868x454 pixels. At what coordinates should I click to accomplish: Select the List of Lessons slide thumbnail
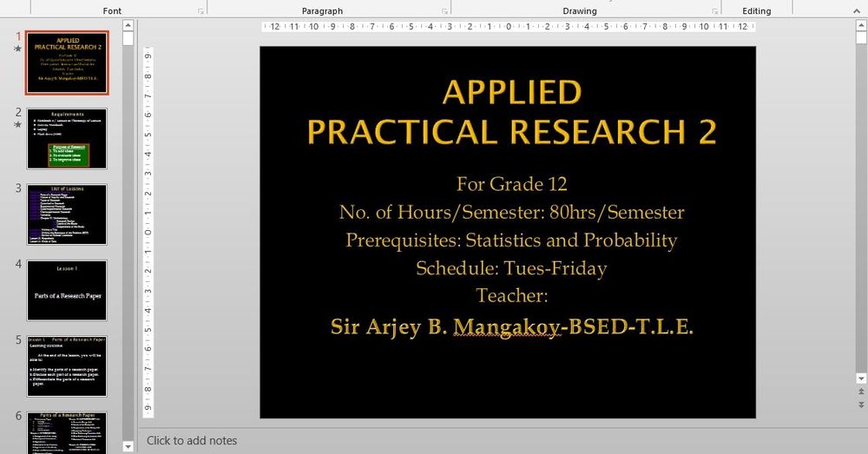(68, 214)
